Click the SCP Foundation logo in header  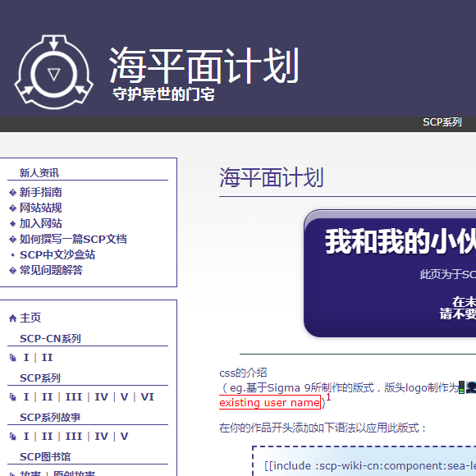pos(53,72)
